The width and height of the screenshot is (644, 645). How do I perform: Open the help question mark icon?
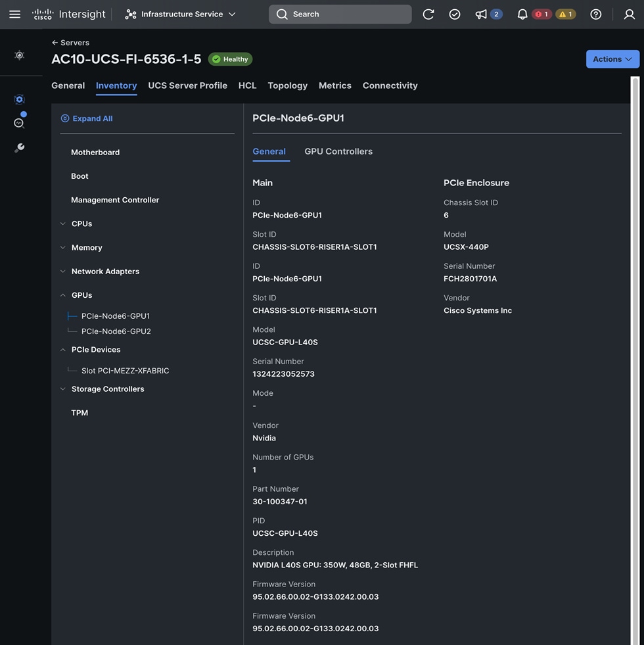pos(596,14)
